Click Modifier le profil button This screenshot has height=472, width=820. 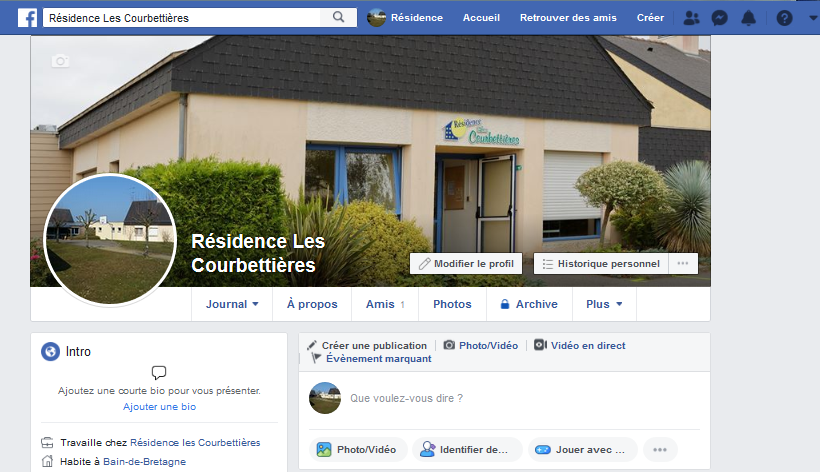(x=466, y=263)
